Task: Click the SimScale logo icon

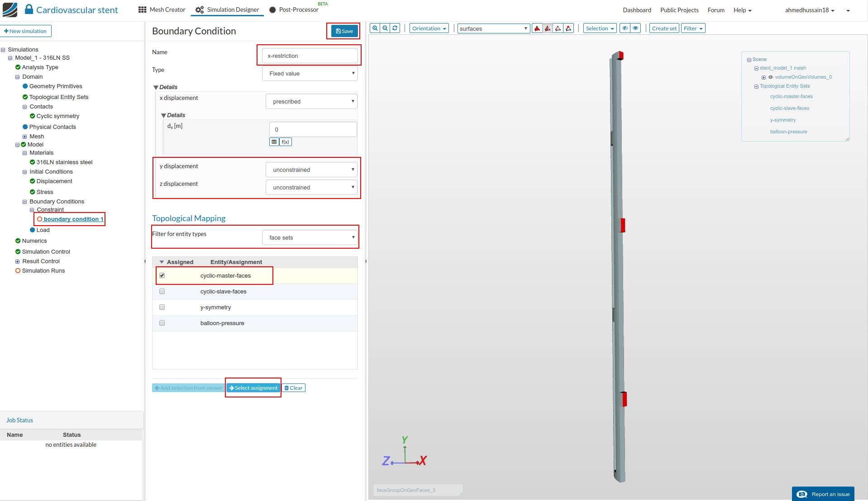Action: [x=10, y=9]
